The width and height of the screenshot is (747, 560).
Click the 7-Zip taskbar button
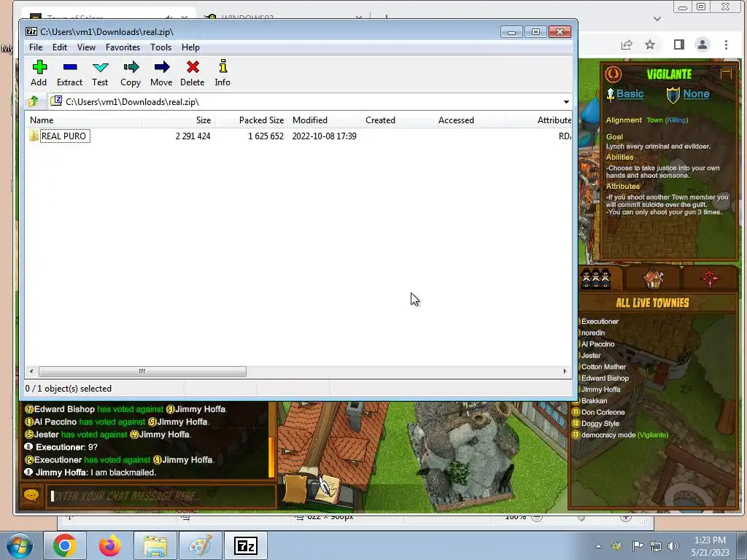[246, 545]
